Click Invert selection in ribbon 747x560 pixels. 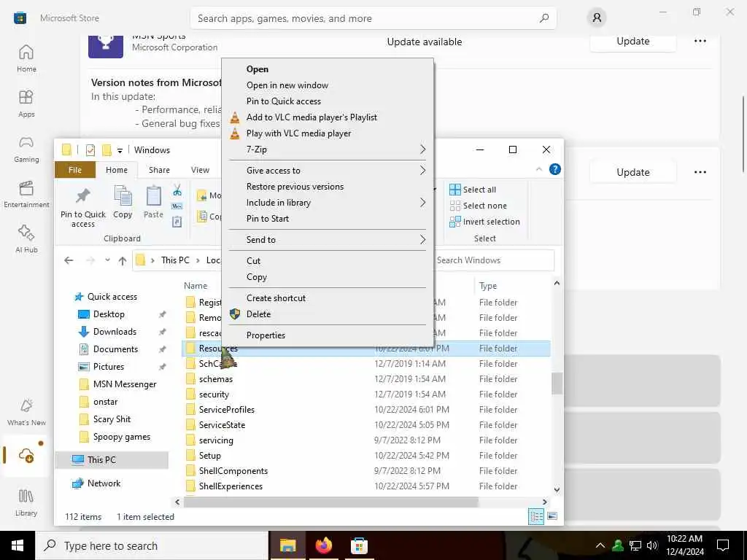pyautogui.click(x=484, y=222)
